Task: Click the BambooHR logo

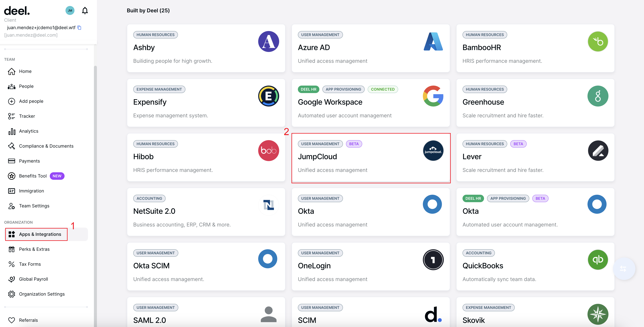Action: (x=598, y=41)
